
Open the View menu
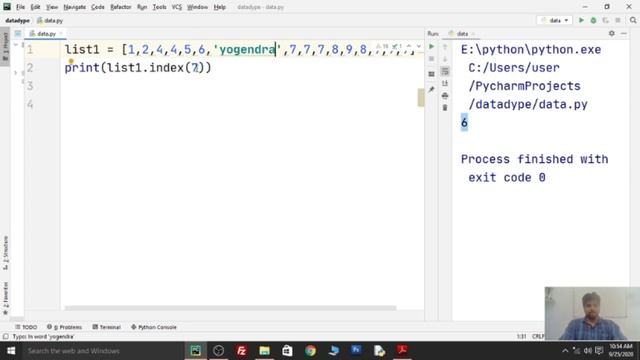52,7
